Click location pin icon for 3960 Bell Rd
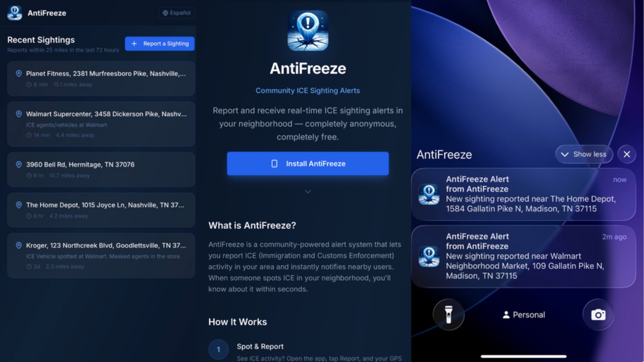644x362 pixels. pyautogui.click(x=19, y=164)
